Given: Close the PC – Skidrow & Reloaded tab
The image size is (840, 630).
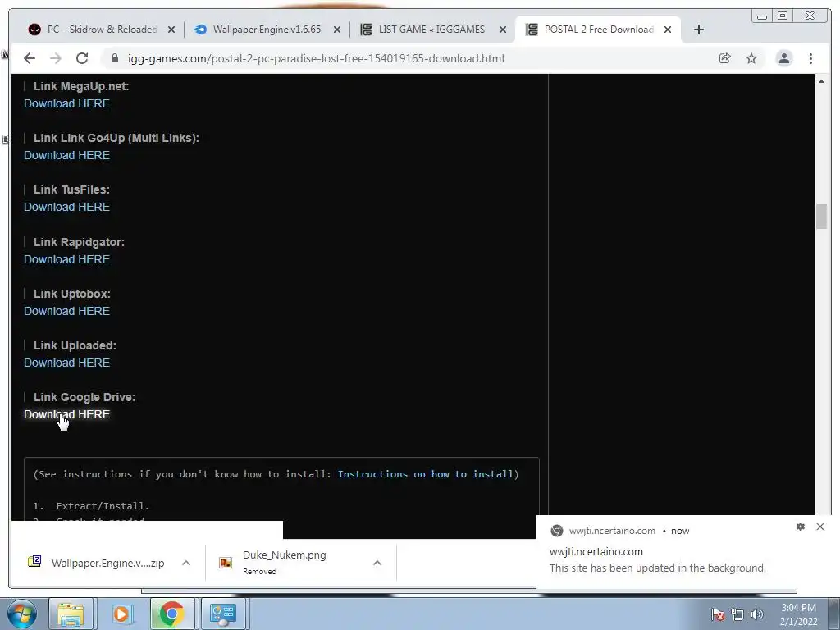Looking at the screenshot, I should coord(171,30).
